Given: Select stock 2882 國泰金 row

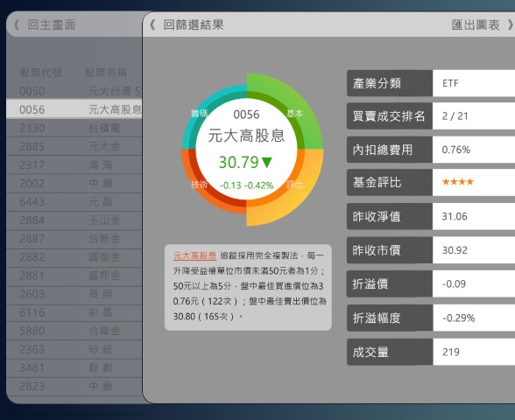Looking at the screenshot, I should [x=74, y=257].
